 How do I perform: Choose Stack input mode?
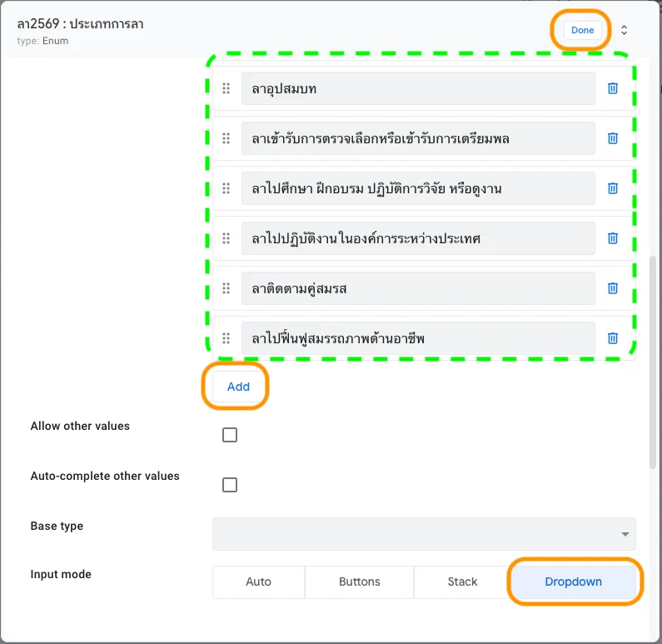pyautogui.click(x=462, y=582)
